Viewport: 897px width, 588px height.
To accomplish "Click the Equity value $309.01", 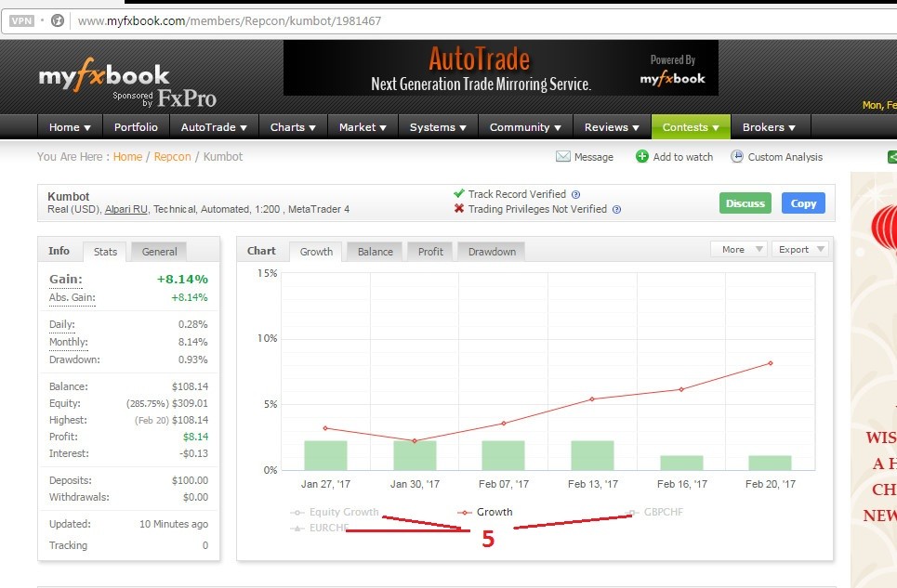I will pyautogui.click(x=190, y=403).
